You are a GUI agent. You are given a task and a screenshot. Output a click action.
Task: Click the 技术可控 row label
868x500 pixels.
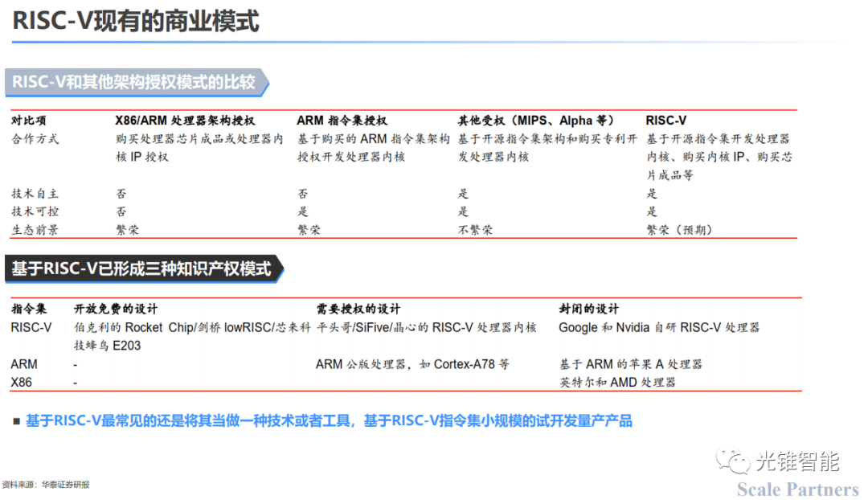(35, 211)
